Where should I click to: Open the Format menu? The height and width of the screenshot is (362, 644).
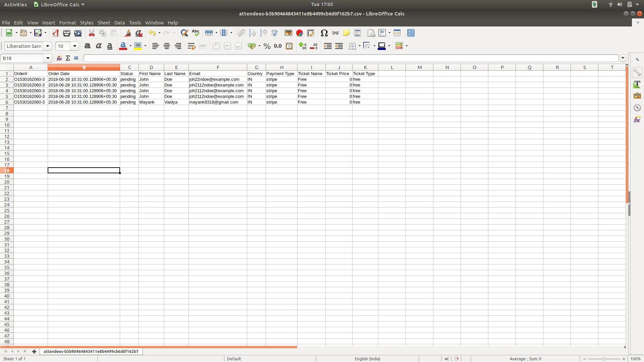(x=67, y=23)
